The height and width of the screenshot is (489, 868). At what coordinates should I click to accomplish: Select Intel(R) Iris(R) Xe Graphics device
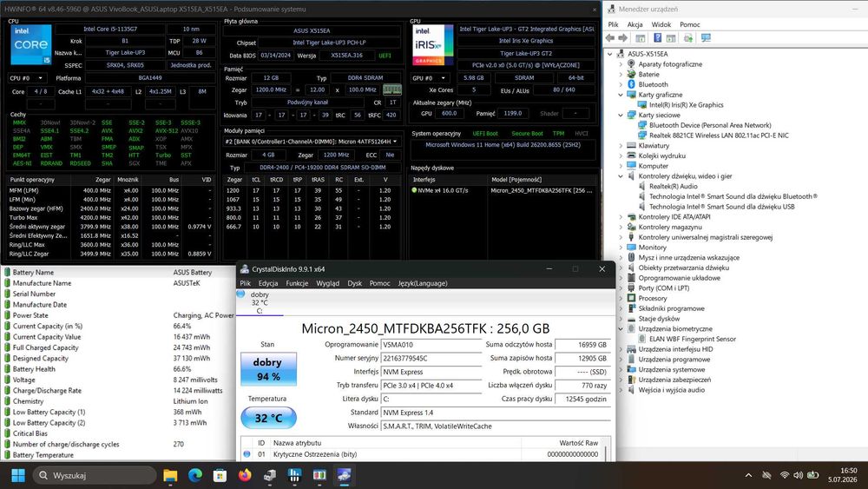pyautogui.click(x=686, y=105)
